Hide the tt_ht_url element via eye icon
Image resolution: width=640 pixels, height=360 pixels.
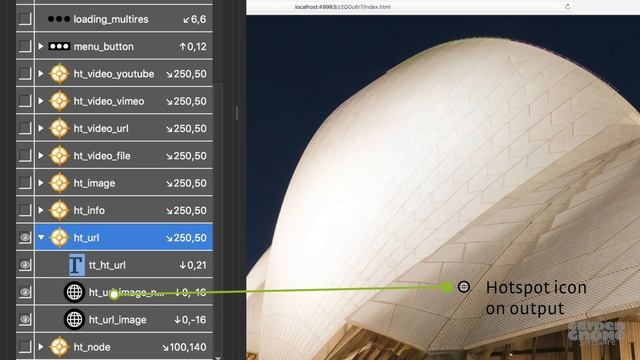click(x=25, y=265)
